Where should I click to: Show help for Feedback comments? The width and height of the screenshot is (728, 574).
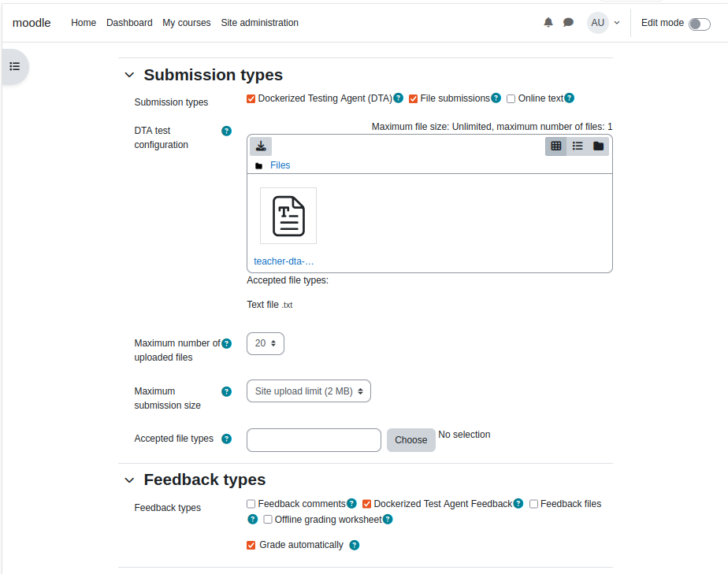click(x=351, y=503)
